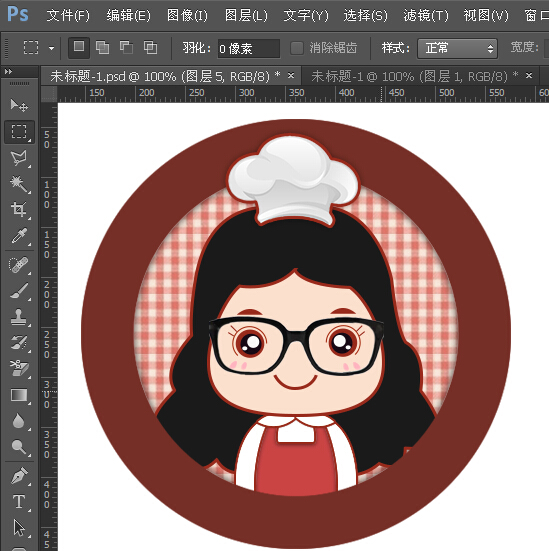Open the 样式 style dropdown
Screen dimensions: 549x551
point(457,48)
